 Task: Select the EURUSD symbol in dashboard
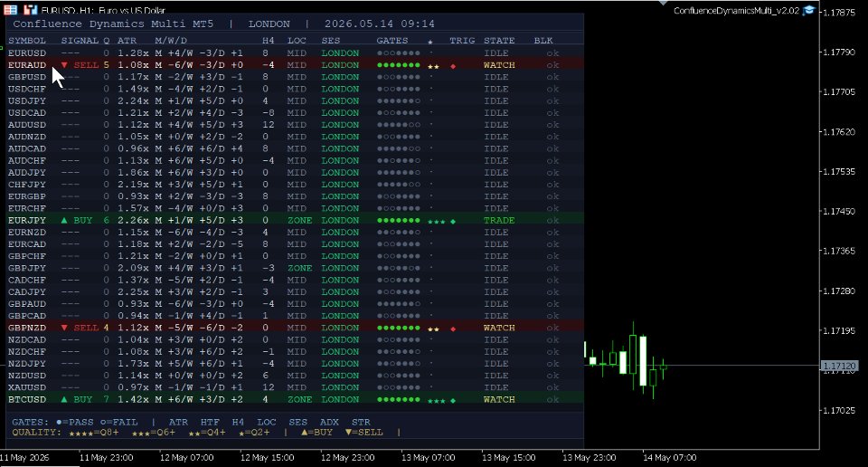coord(27,53)
